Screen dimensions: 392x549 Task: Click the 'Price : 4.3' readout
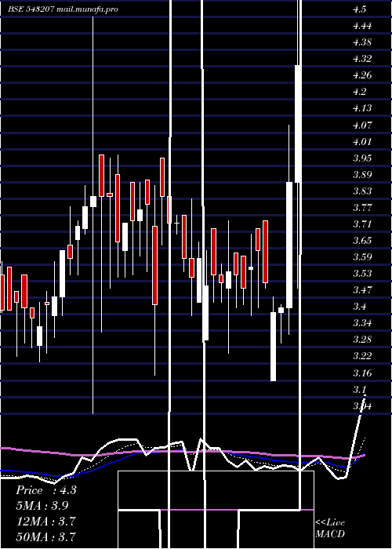coord(45,490)
